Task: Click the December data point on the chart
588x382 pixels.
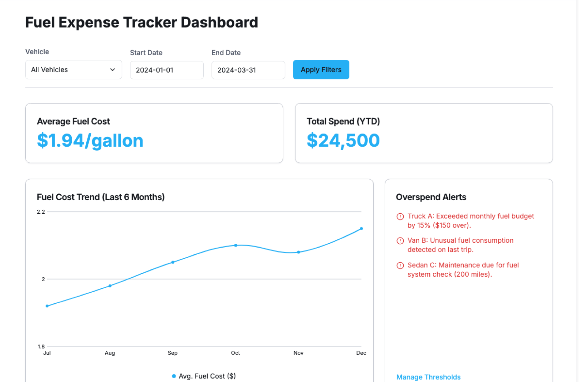Action: coord(361,229)
